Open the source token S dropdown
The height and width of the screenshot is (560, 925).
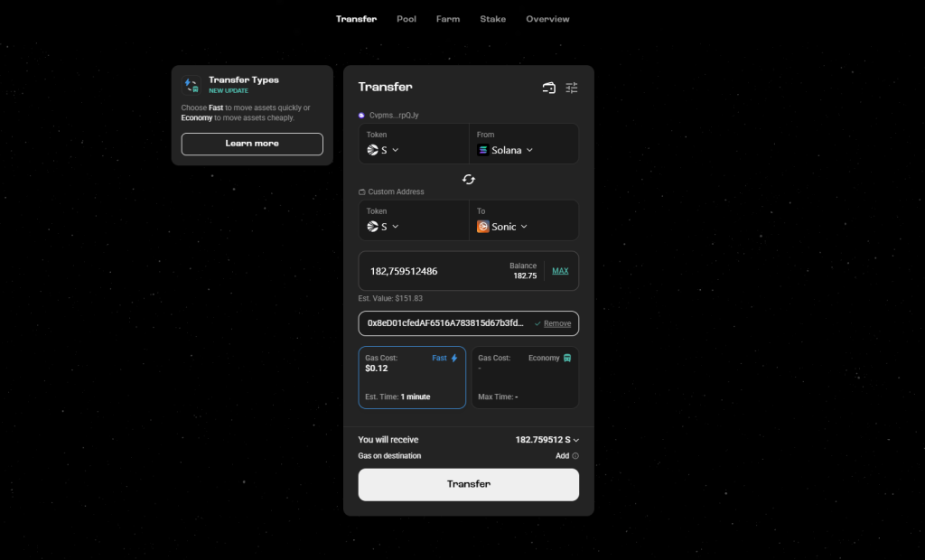click(383, 150)
